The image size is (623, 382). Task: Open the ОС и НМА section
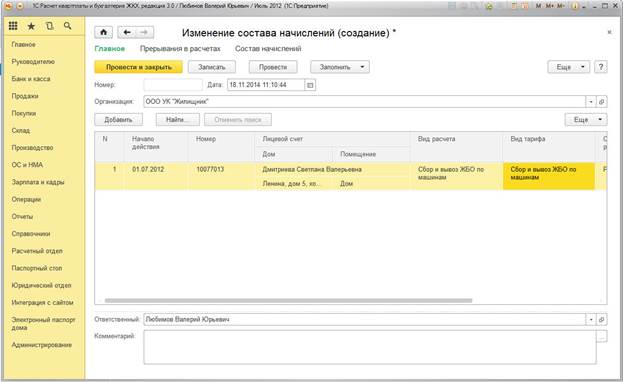[27, 165]
